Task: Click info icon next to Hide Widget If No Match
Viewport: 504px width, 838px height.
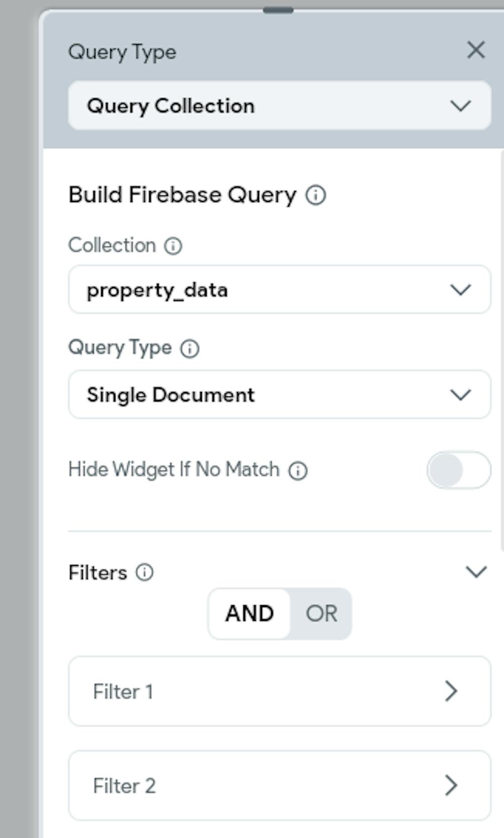Action: [x=298, y=471]
